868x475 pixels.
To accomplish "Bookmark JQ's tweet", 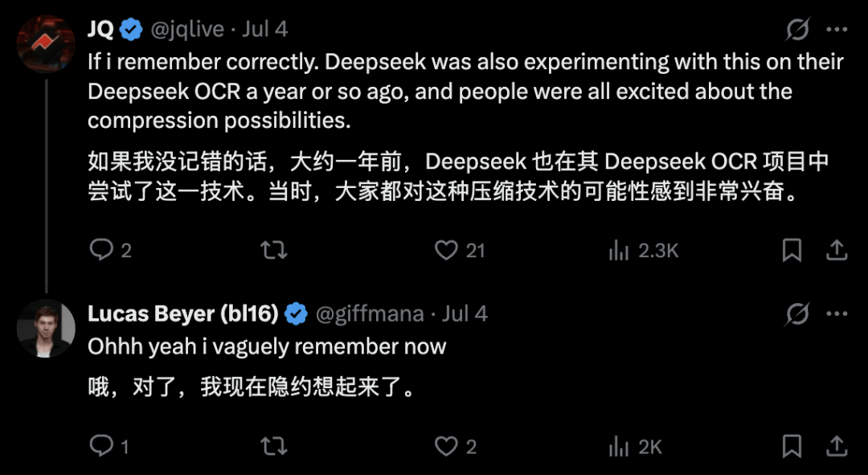I will coord(792,250).
